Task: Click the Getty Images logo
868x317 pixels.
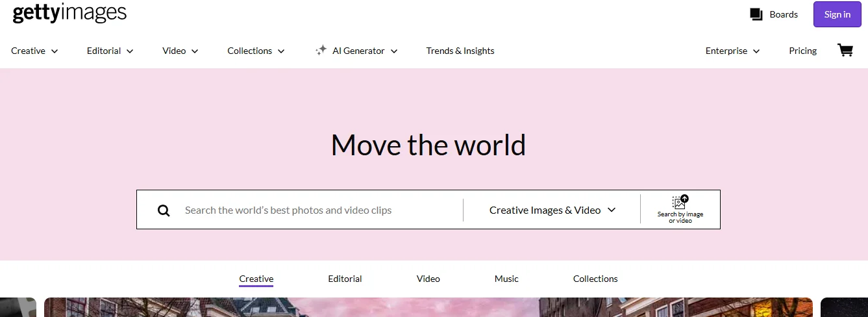Action: (69, 13)
